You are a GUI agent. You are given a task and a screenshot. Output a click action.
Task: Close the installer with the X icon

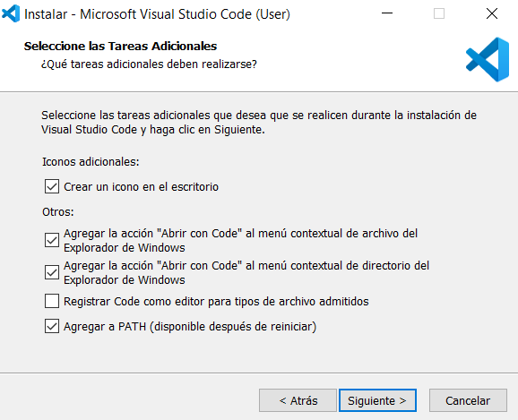(x=492, y=13)
